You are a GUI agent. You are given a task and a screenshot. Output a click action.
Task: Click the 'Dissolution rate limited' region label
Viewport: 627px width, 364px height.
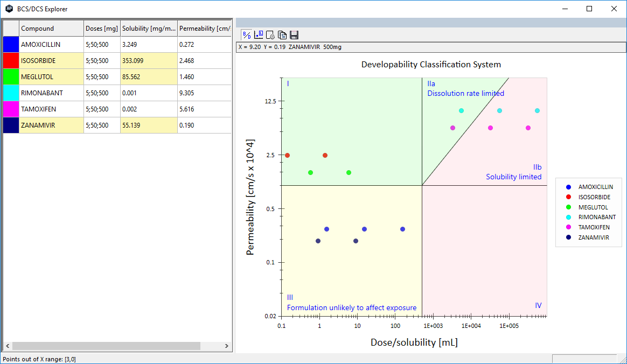point(466,93)
